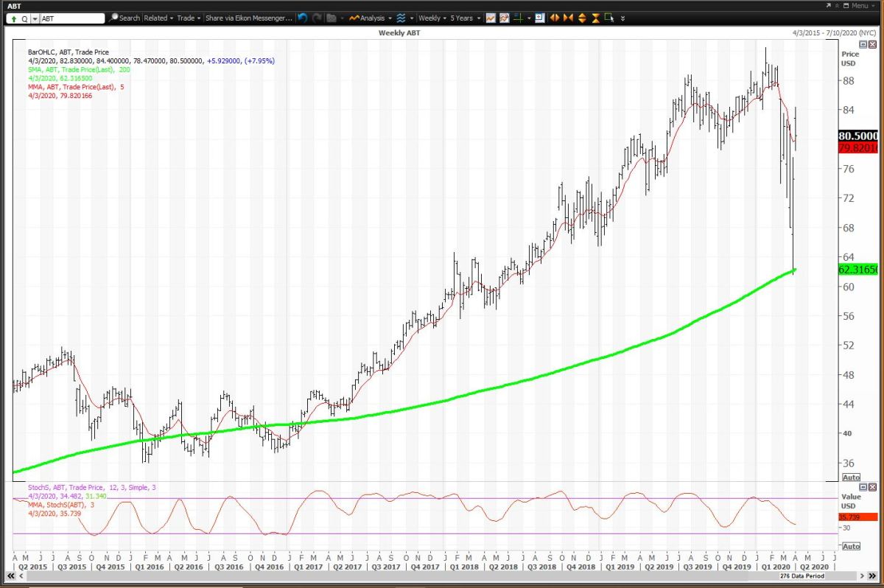Viewport: 884px width, 588px height.
Task: Click the Price USD axis label
Action: tap(850, 58)
